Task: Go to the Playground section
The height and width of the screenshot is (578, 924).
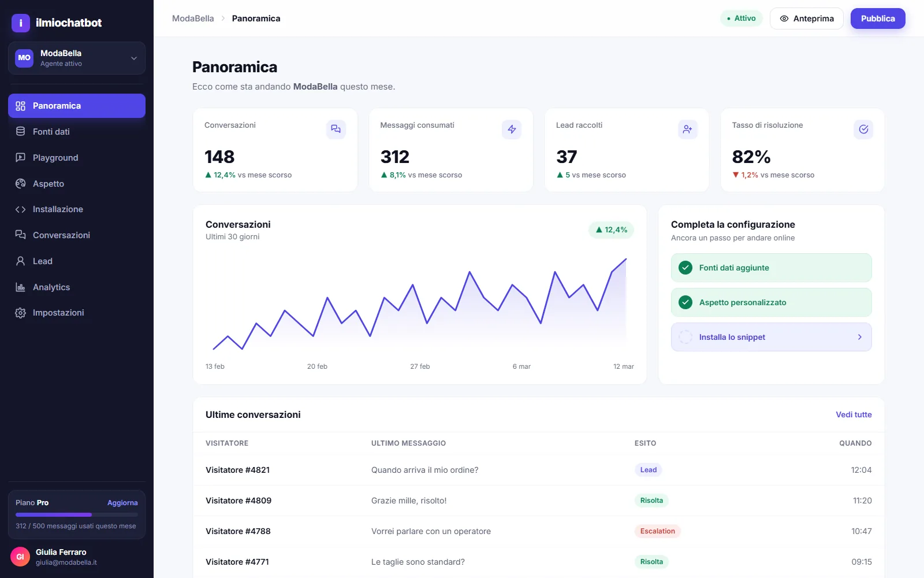Action: 77,158
